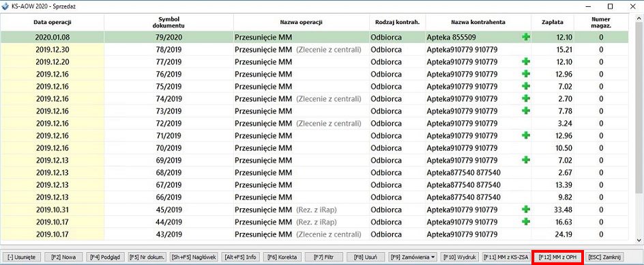Viewport: 644px width, 265px height.
Task: Click green plus icon in row 71/2019
Action: point(526,135)
